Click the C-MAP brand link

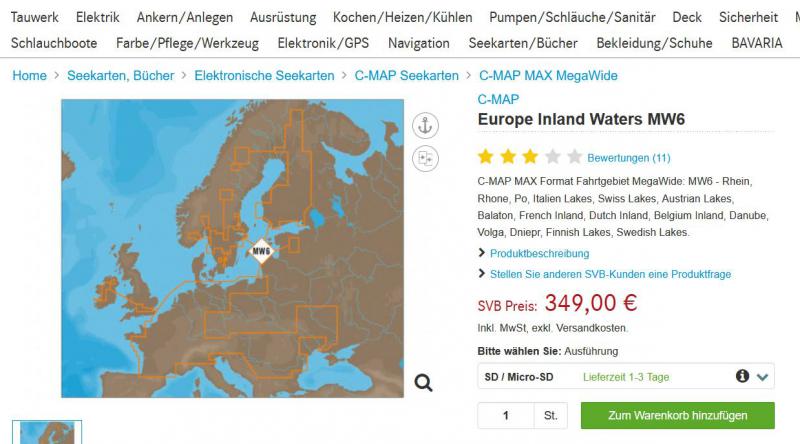click(x=498, y=100)
